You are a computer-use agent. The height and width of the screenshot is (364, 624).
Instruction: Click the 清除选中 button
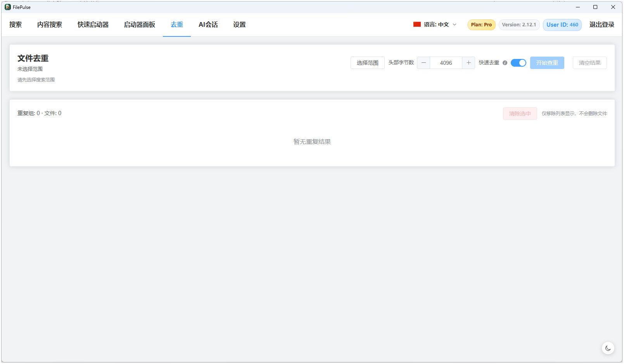pos(520,114)
